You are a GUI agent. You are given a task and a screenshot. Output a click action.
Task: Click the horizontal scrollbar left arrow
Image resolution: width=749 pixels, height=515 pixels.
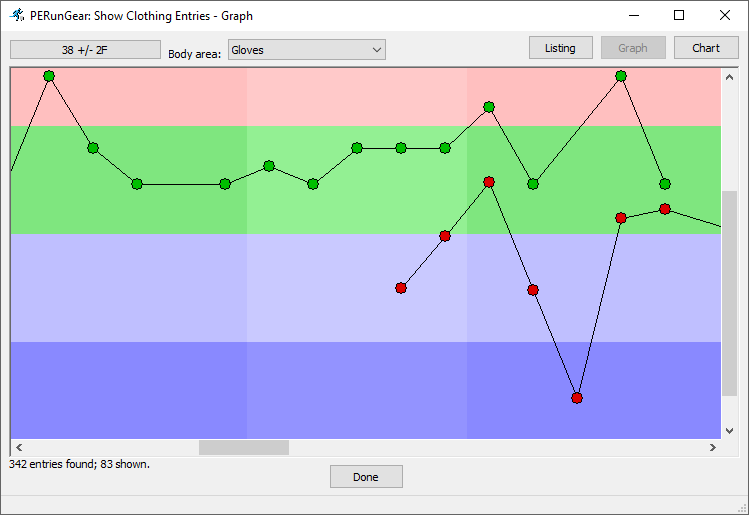[x=19, y=447]
